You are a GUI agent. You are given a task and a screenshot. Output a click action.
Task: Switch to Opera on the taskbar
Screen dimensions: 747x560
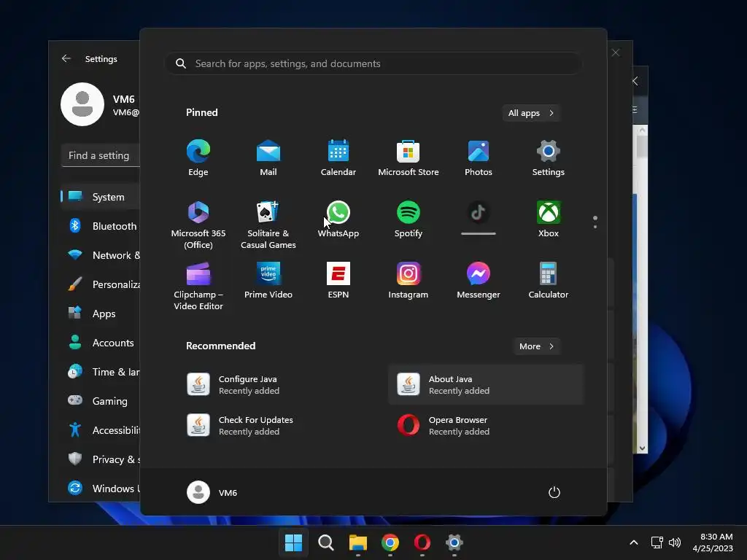point(422,542)
